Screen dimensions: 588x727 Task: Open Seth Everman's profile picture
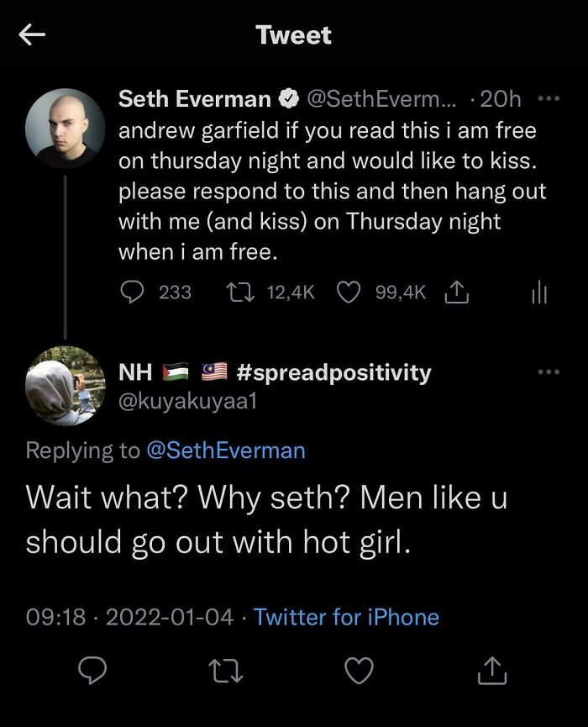click(x=65, y=129)
